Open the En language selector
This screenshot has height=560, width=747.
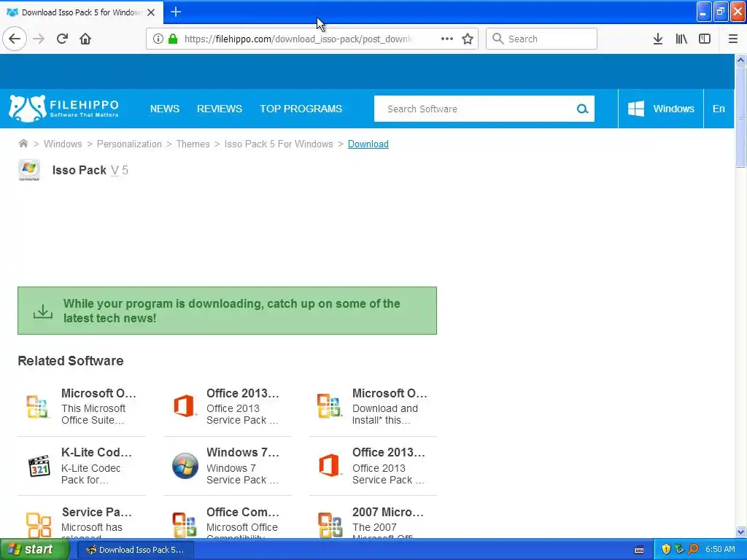click(x=719, y=109)
